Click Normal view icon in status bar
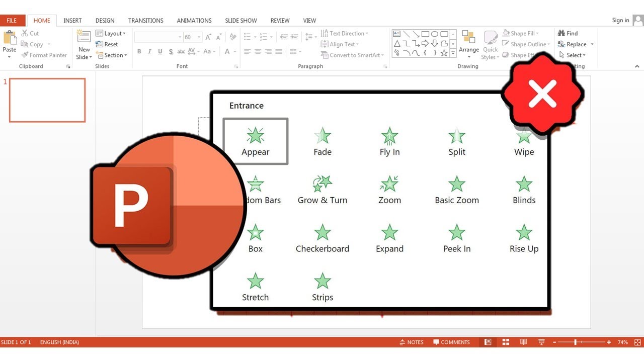Image resolution: width=644 pixels, height=362 pixels. 488,342
